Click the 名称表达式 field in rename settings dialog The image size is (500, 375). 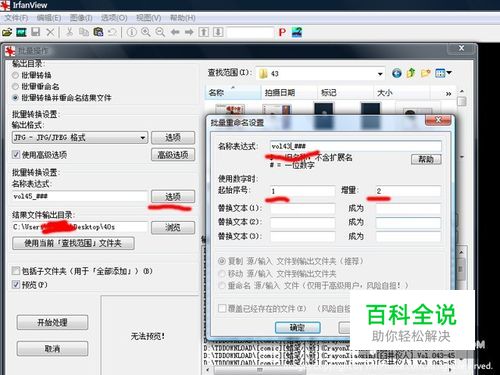click(x=356, y=146)
